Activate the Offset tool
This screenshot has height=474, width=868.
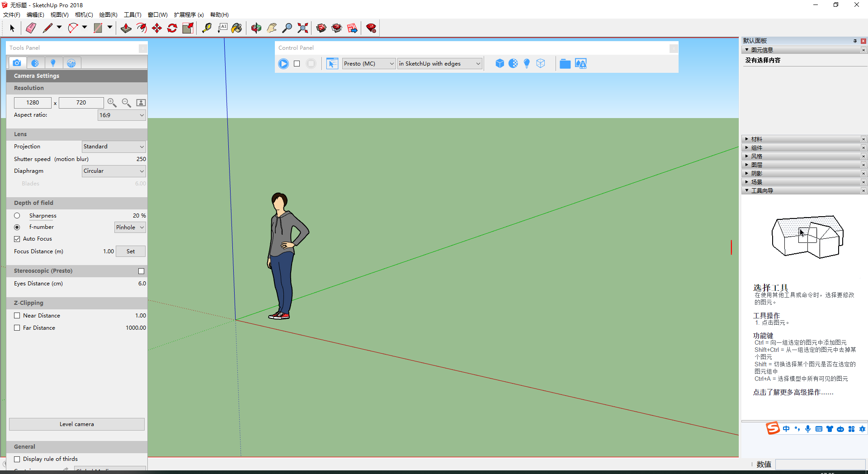click(x=142, y=28)
